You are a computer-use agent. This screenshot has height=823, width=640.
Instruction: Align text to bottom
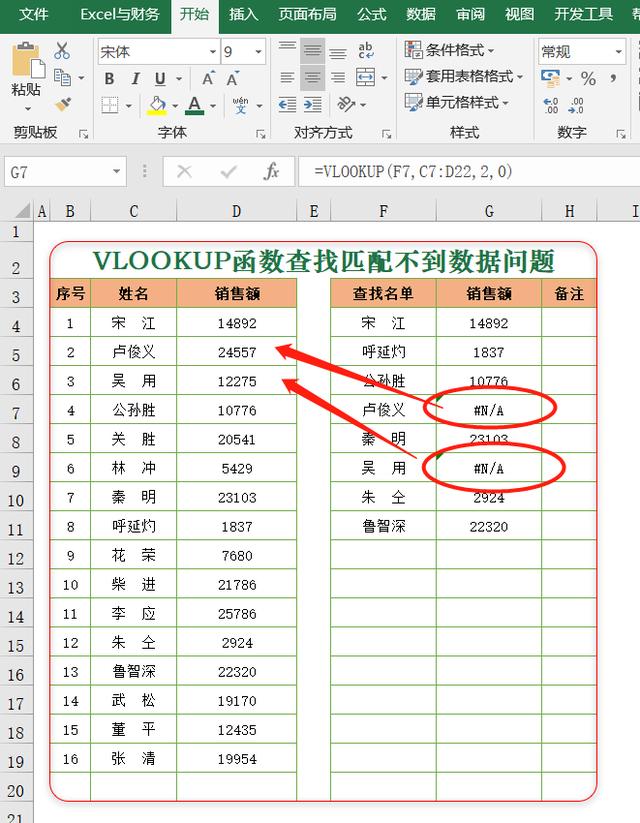pyautogui.click(x=338, y=51)
